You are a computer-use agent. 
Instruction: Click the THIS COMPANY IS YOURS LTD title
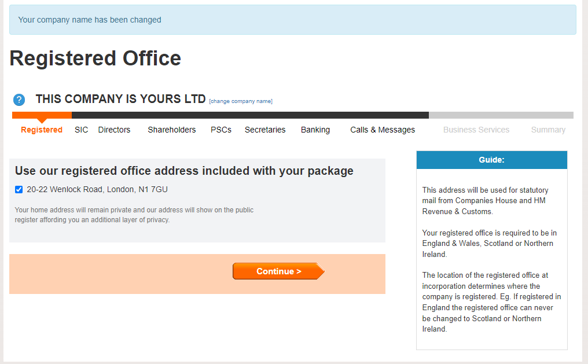(x=121, y=99)
